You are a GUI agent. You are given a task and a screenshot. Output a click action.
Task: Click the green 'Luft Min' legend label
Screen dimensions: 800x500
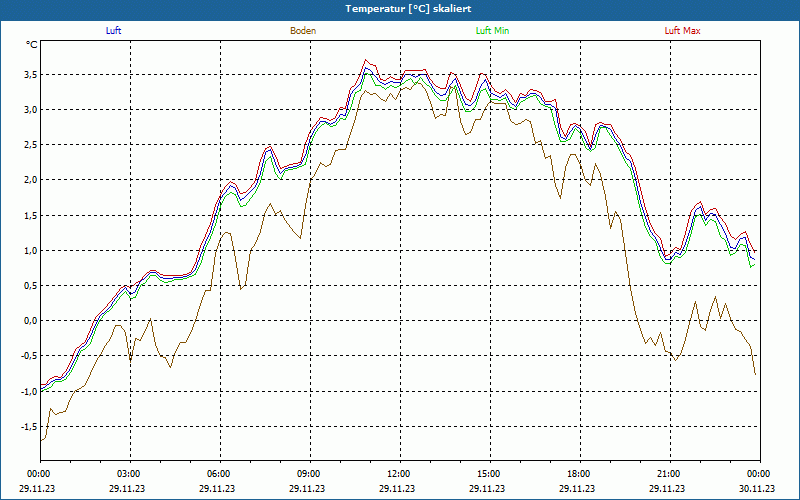coord(492,31)
